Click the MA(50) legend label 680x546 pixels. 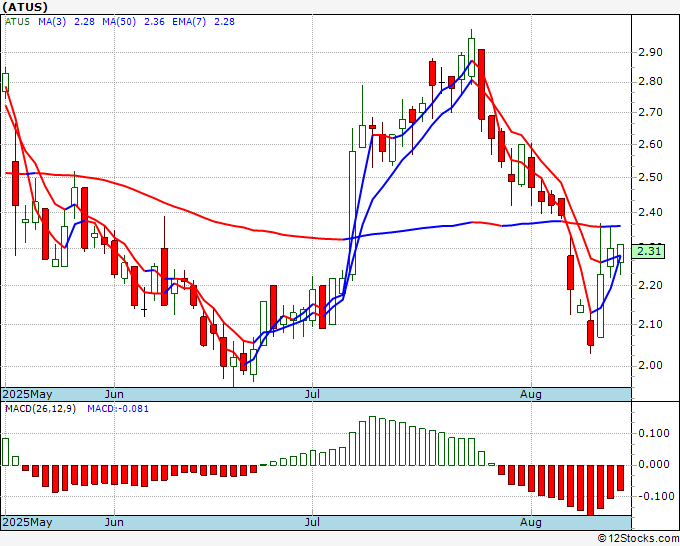[119, 22]
